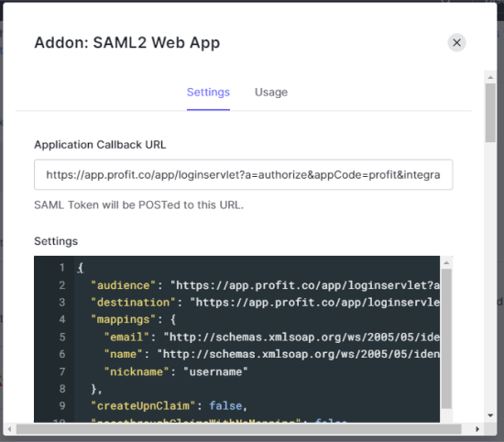
Task: Select the Settings tab
Action: [x=208, y=93]
